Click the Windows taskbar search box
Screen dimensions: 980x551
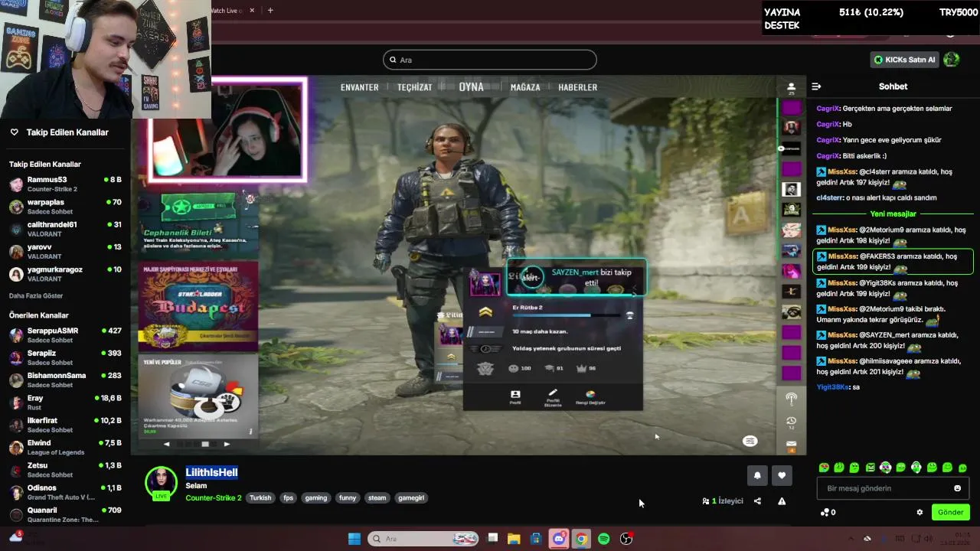(423, 539)
